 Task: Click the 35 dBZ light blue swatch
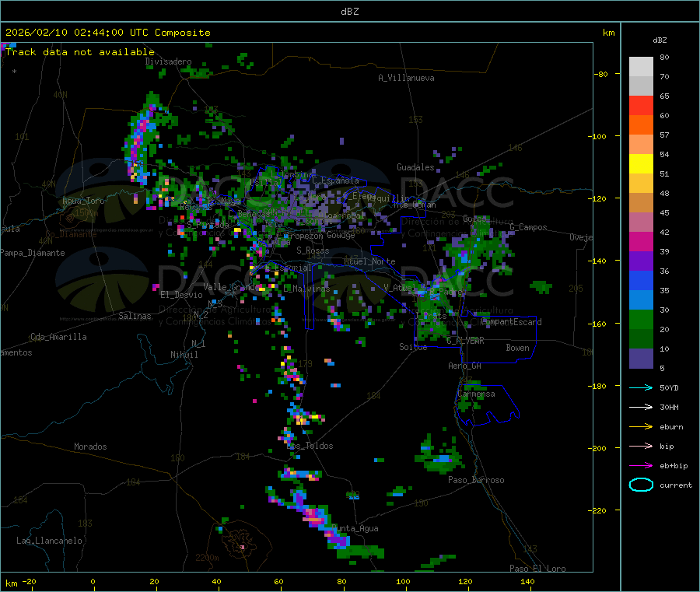pyautogui.click(x=641, y=300)
